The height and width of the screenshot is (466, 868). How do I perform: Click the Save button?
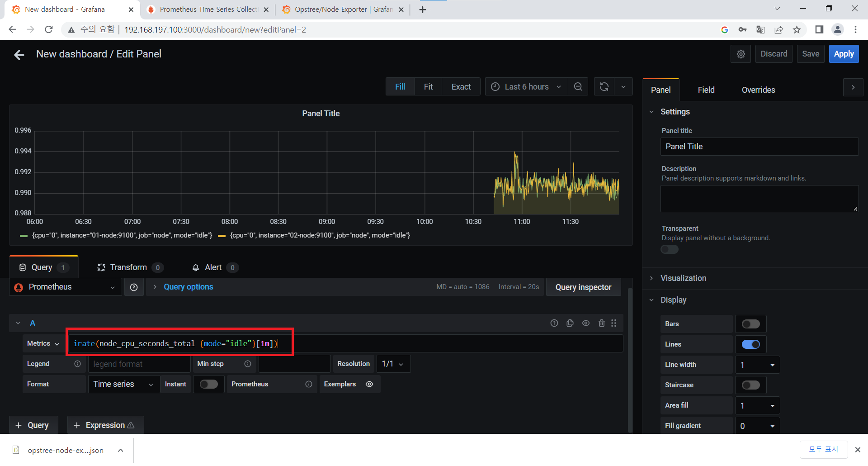[x=810, y=54]
